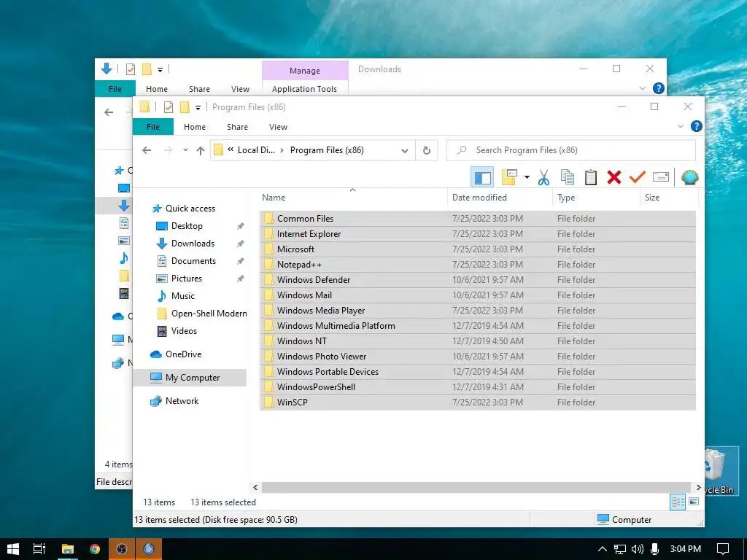Open View tab in Program Files window
Screen dimensions: 747x560
pos(278,127)
